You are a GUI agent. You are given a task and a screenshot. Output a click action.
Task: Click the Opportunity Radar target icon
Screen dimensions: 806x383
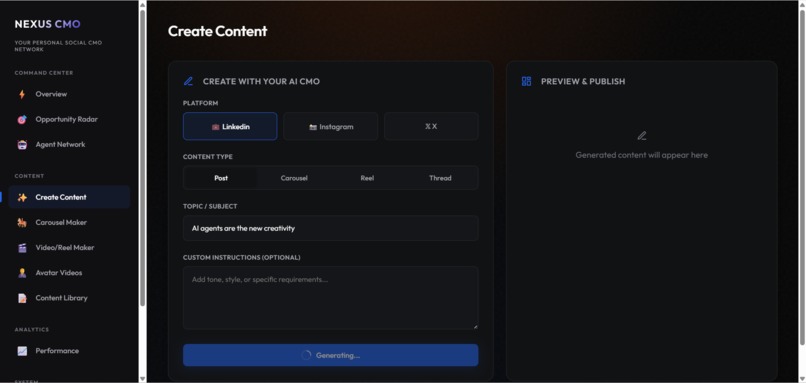tap(22, 119)
